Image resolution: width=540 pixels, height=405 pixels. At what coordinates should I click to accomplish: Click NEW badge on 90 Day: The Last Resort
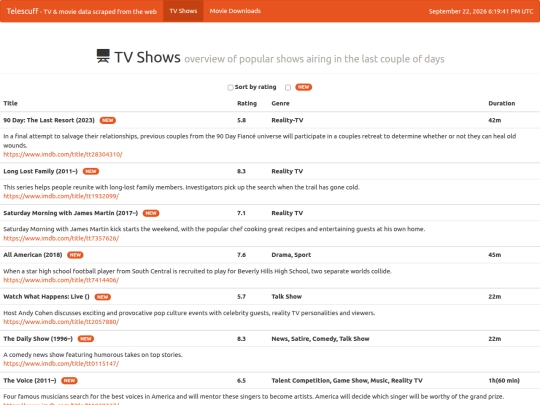(108, 120)
